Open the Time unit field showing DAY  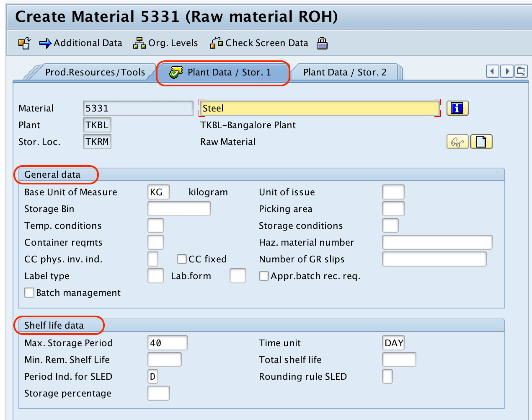pyautogui.click(x=393, y=343)
